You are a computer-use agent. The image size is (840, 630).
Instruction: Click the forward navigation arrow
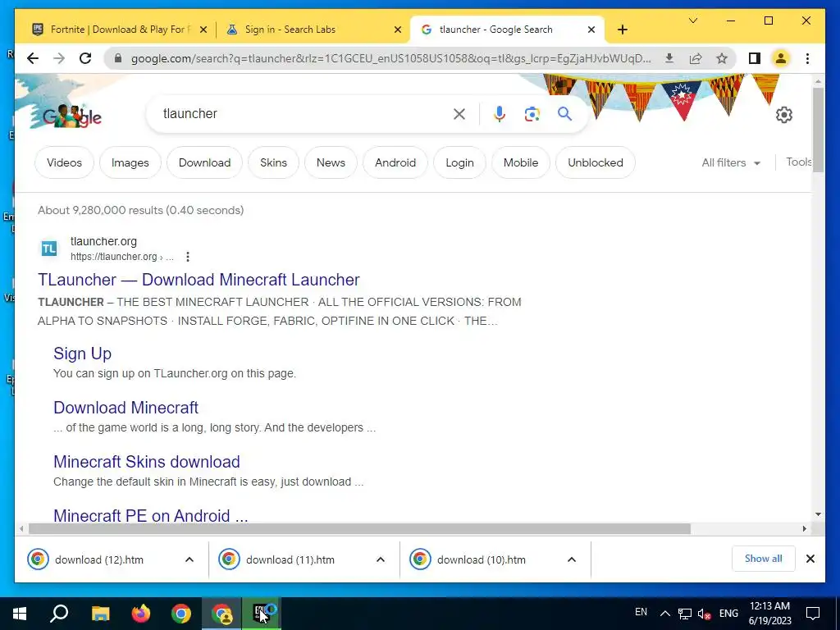59,58
